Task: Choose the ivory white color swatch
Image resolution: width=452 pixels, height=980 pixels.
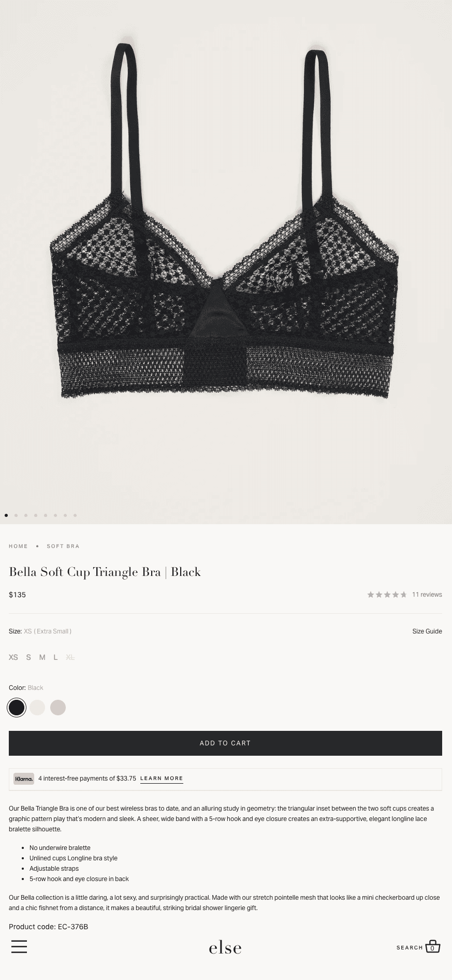Action: tap(37, 708)
